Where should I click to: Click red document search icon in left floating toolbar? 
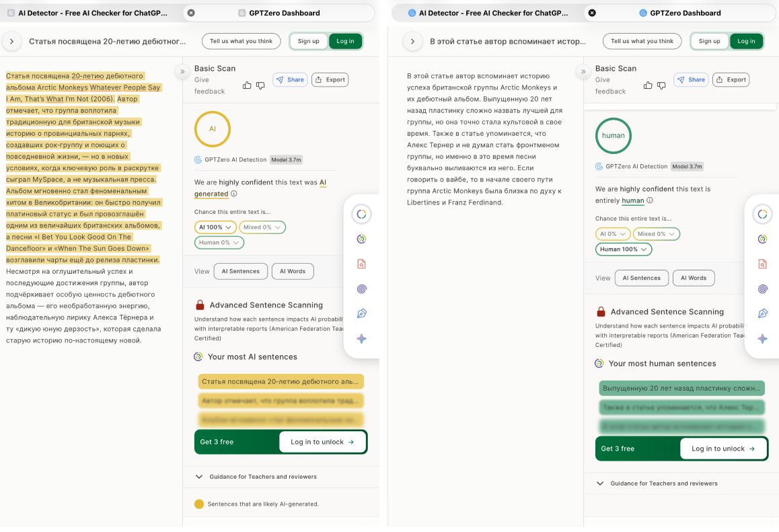[x=361, y=264]
